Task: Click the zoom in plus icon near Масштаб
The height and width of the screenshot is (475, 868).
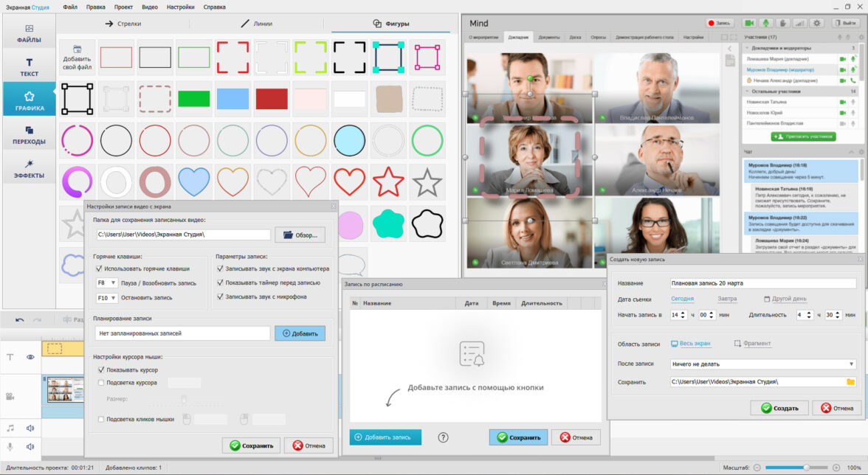Action: click(836, 468)
